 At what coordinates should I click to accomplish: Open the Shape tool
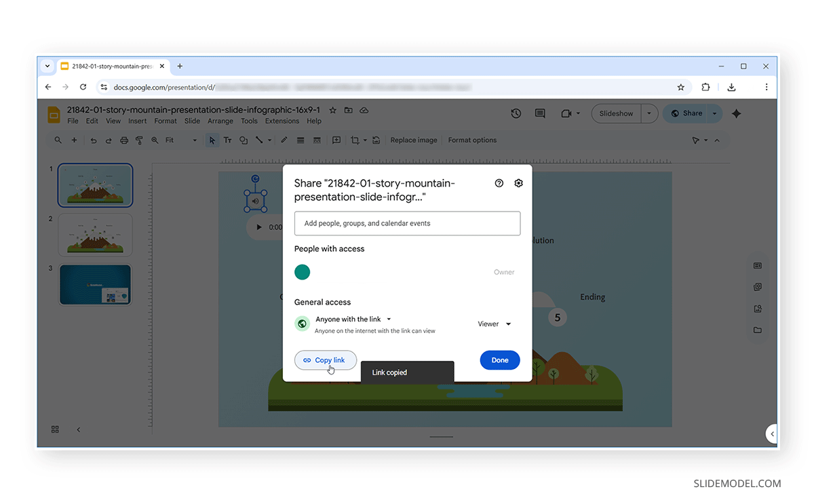coord(244,140)
